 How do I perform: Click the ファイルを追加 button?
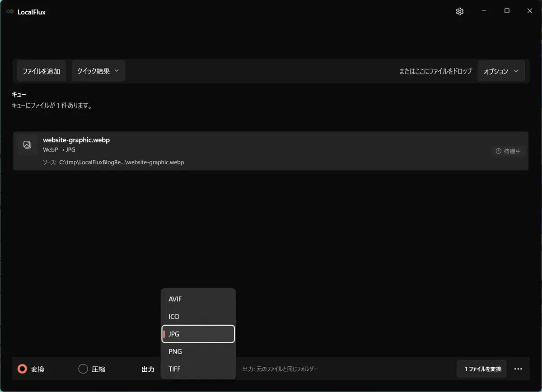click(42, 71)
